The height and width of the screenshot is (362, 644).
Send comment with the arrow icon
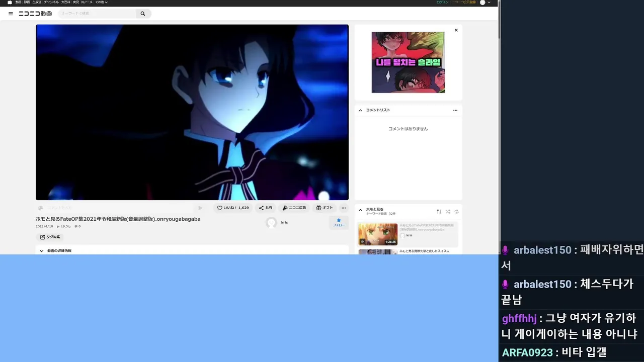coord(200,208)
